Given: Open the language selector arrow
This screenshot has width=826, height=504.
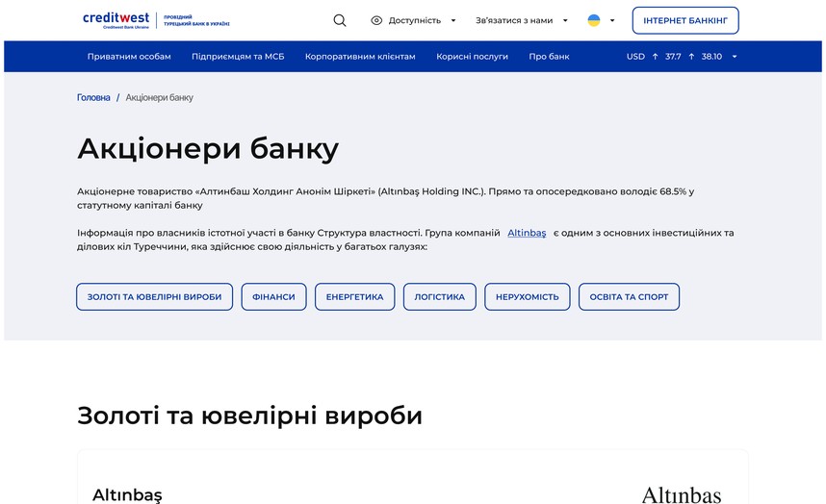Looking at the screenshot, I should (612, 20).
